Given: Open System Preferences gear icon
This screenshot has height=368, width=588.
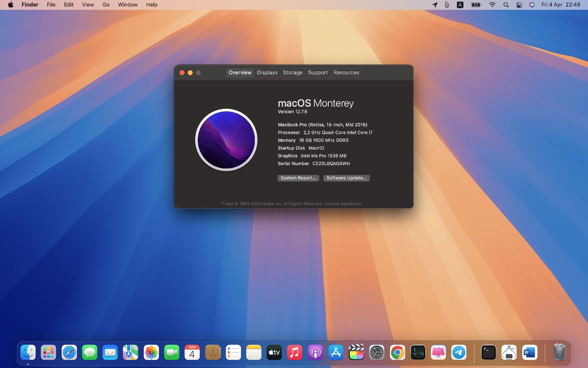Looking at the screenshot, I should 377,352.
